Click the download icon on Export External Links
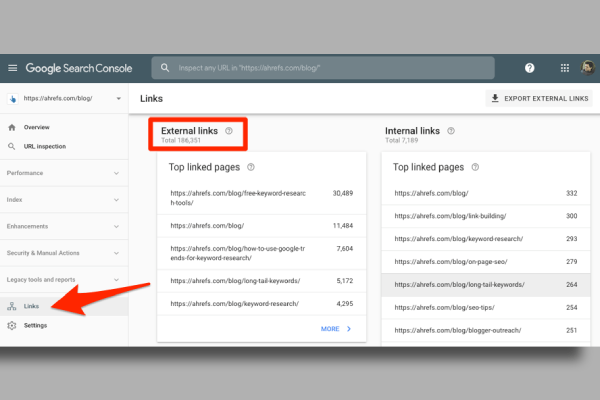Viewport: 600px width, 400px height. 495,98
